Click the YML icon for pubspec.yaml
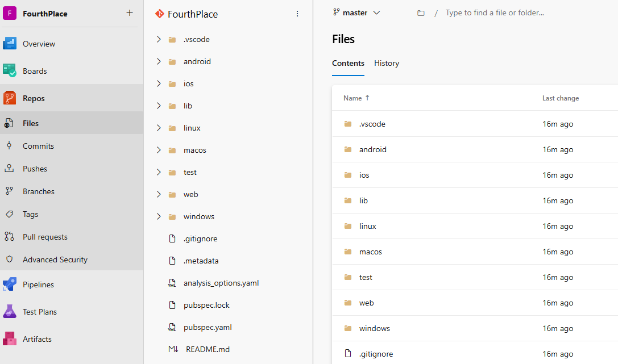The width and height of the screenshot is (618, 364). pyautogui.click(x=172, y=327)
